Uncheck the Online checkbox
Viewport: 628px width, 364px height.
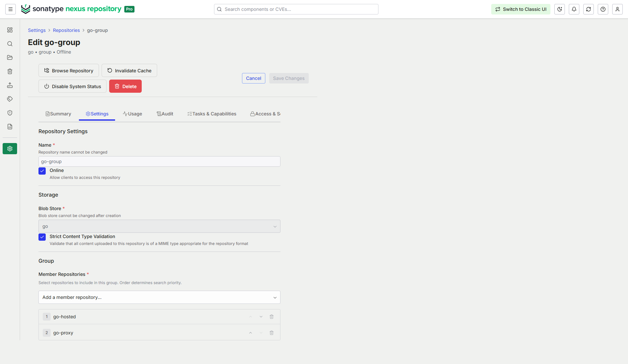42,171
